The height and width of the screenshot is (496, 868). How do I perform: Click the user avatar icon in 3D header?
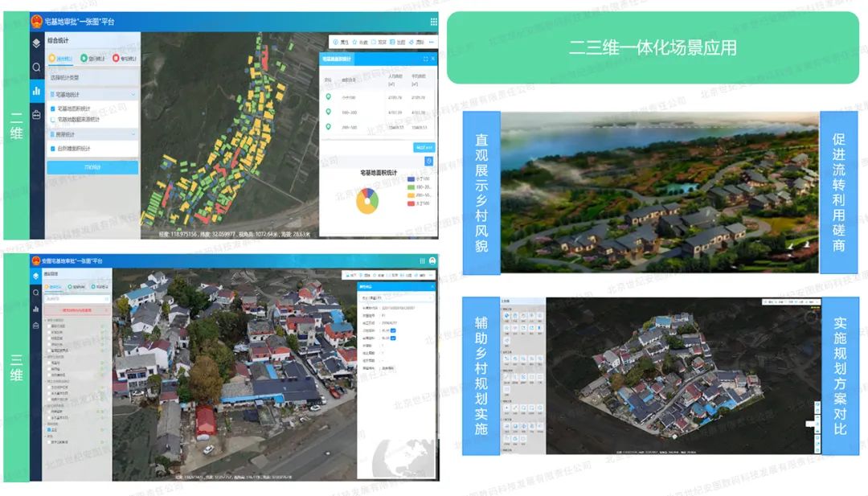432,261
